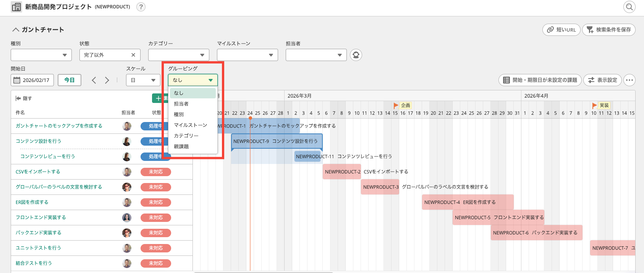
Task: Click the 件名 column header
Action: point(20,112)
